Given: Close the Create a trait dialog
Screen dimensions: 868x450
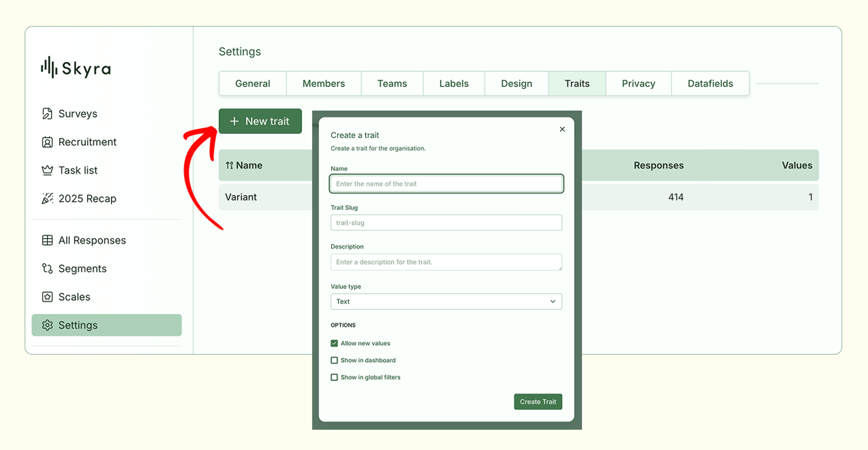Looking at the screenshot, I should point(562,129).
